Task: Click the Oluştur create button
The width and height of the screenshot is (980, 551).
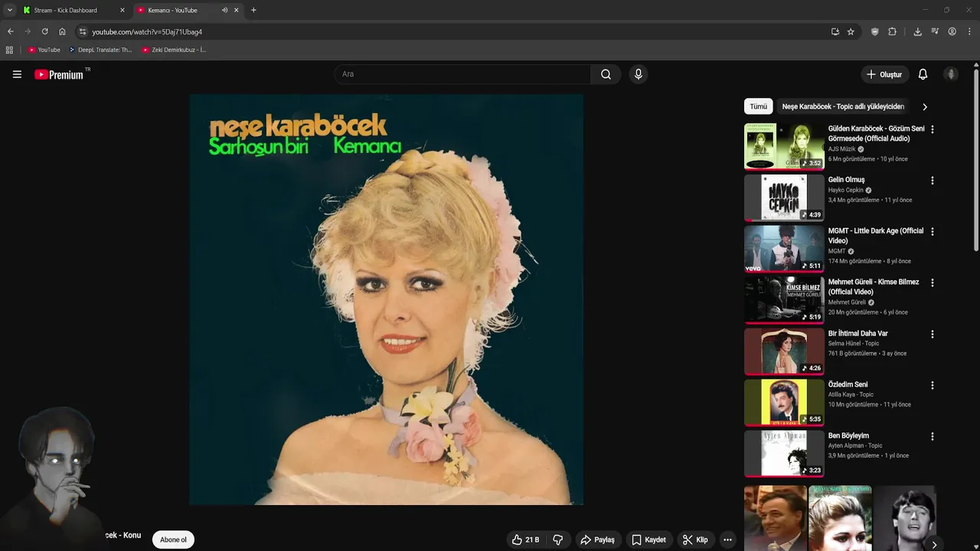Action: (x=884, y=74)
